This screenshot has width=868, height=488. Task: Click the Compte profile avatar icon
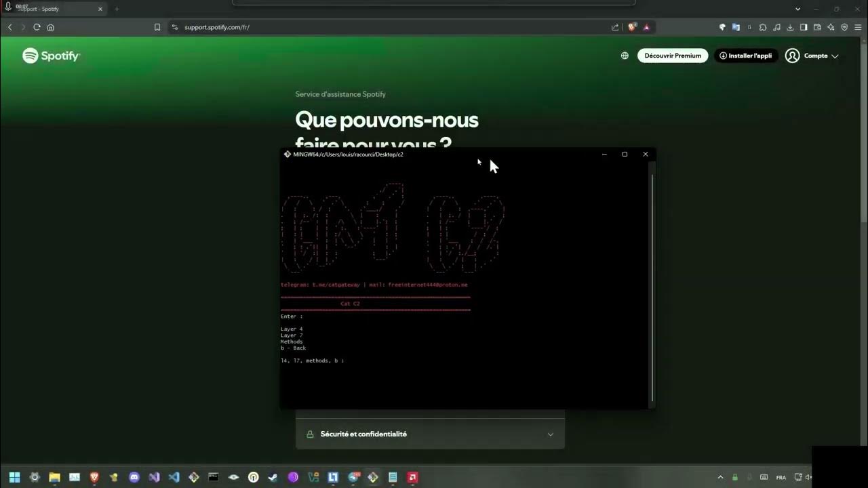coord(792,56)
